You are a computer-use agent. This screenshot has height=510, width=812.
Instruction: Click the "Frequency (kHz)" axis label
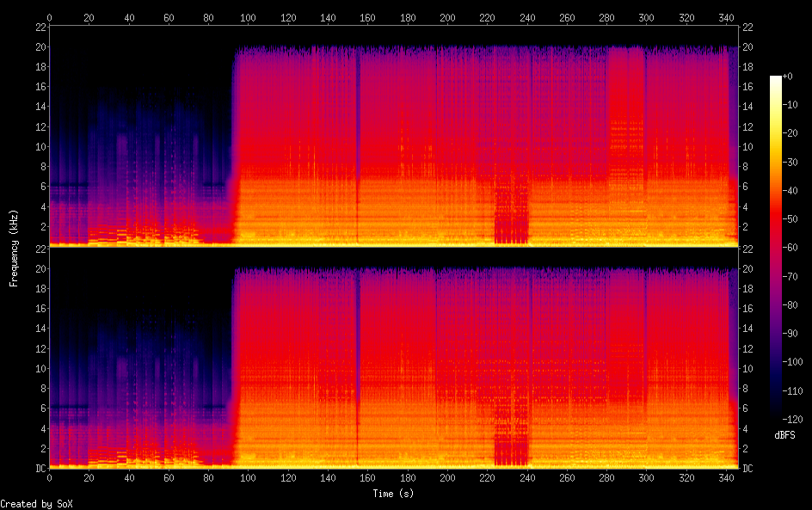point(14,248)
